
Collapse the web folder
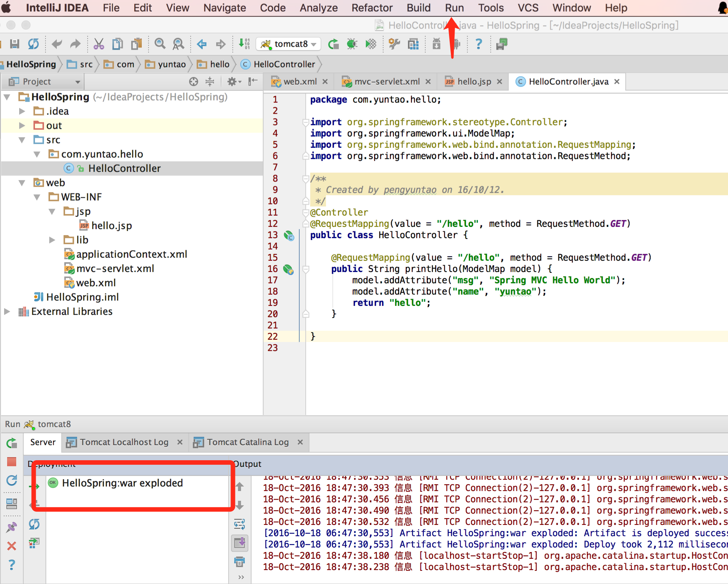click(x=22, y=183)
